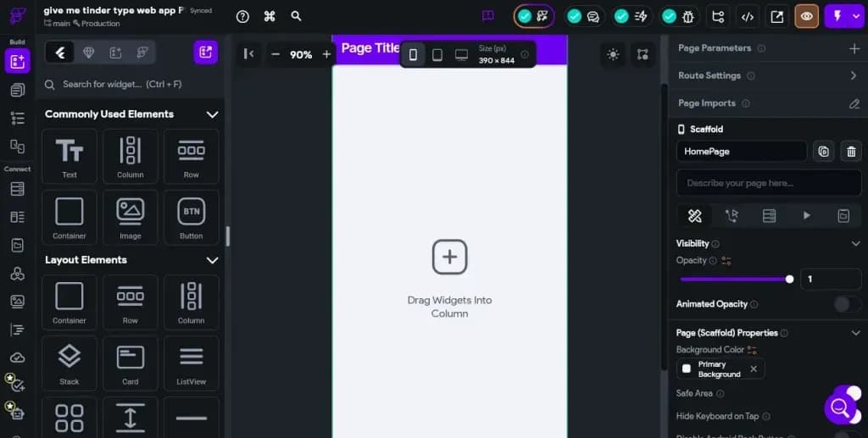Select the Actions flow tab

coord(732,216)
